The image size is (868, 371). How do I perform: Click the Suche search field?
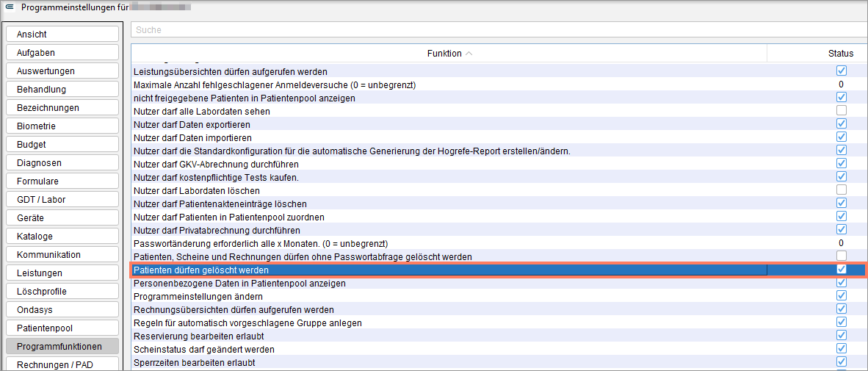[x=499, y=30]
